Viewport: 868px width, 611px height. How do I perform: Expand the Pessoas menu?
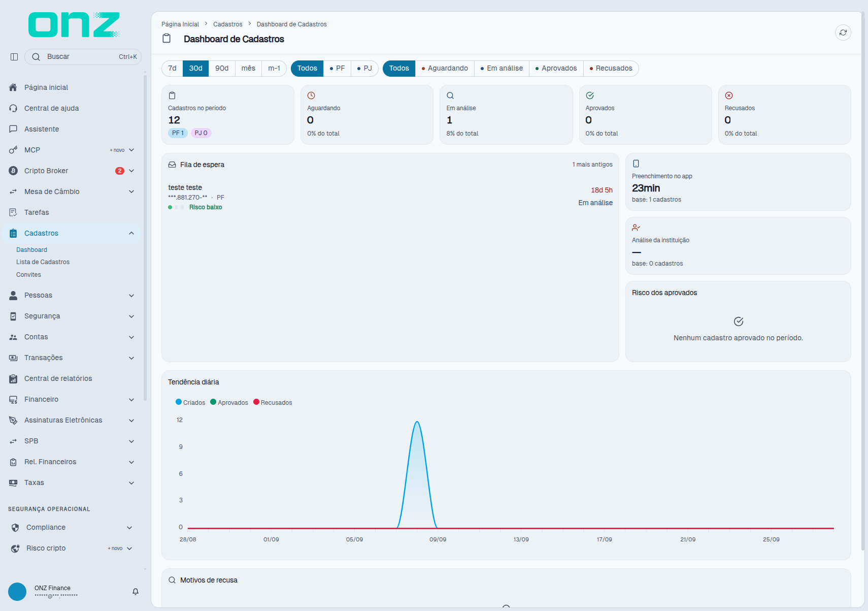[x=72, y=295]
